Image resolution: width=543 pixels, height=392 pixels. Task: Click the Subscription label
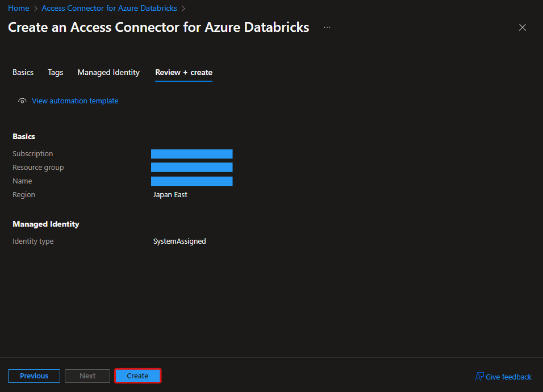pos(32,153)
